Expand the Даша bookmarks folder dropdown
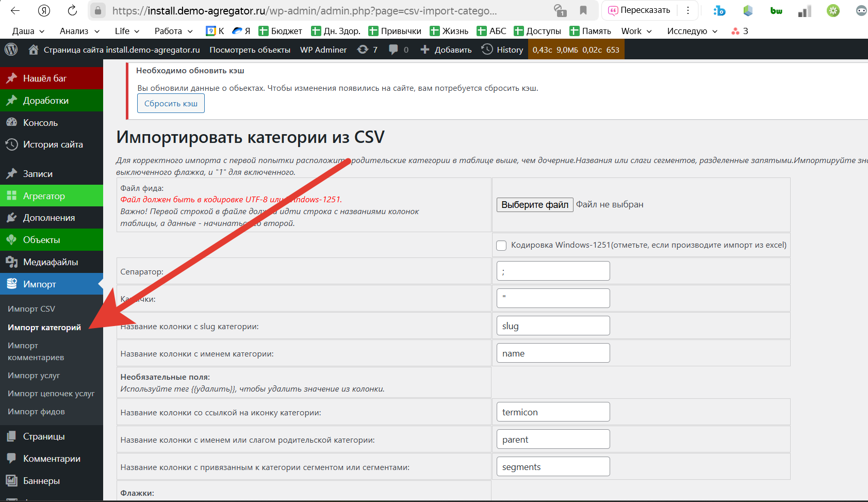Screen dimensions: 868x502 pos(28,31)
